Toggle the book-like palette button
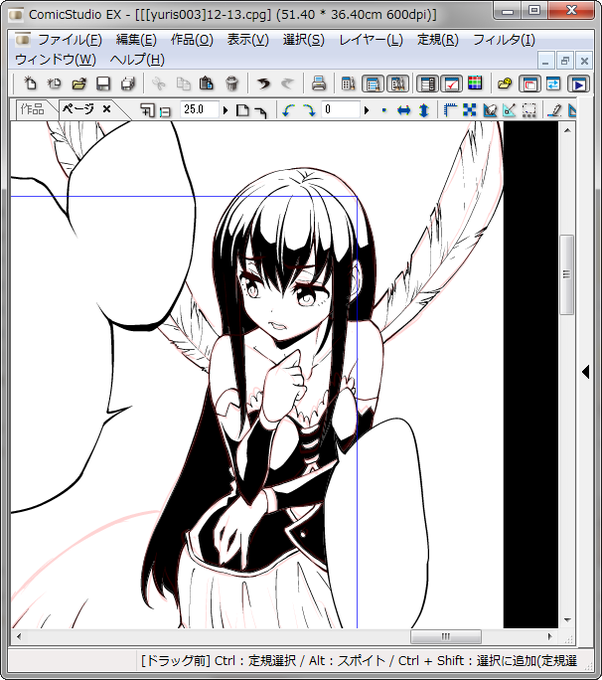This screenshot has height=680, width=602. point(398,83)
